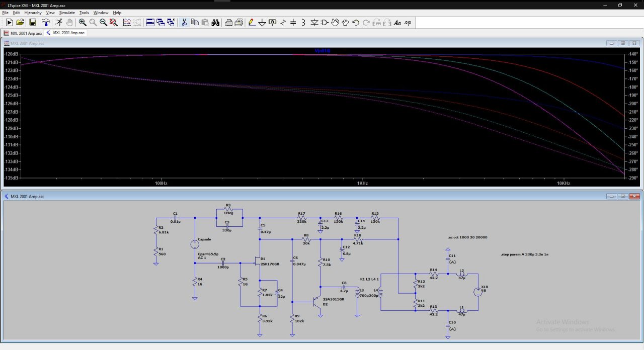Click the V(n018) trace label
Image resolution: width=644 pixels, height=350 pixels.
pos(322,51)
